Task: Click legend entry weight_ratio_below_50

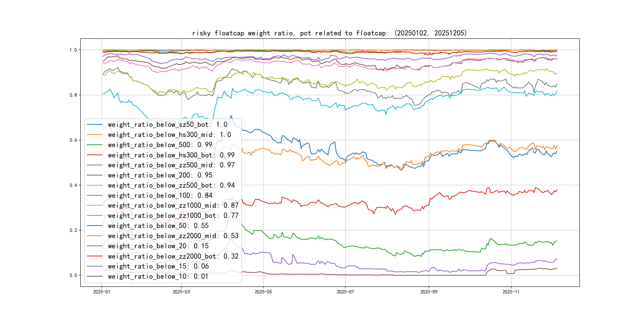Action: click(158, 226)
